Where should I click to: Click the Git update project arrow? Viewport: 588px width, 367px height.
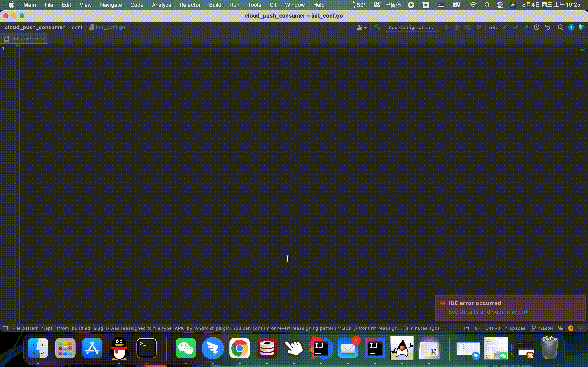click(505, 27)
